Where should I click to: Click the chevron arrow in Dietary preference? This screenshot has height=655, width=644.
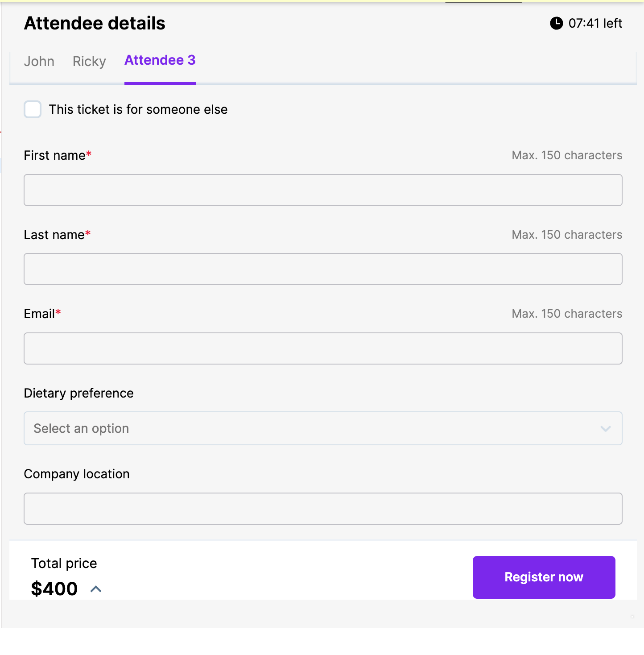coord(605,429)
